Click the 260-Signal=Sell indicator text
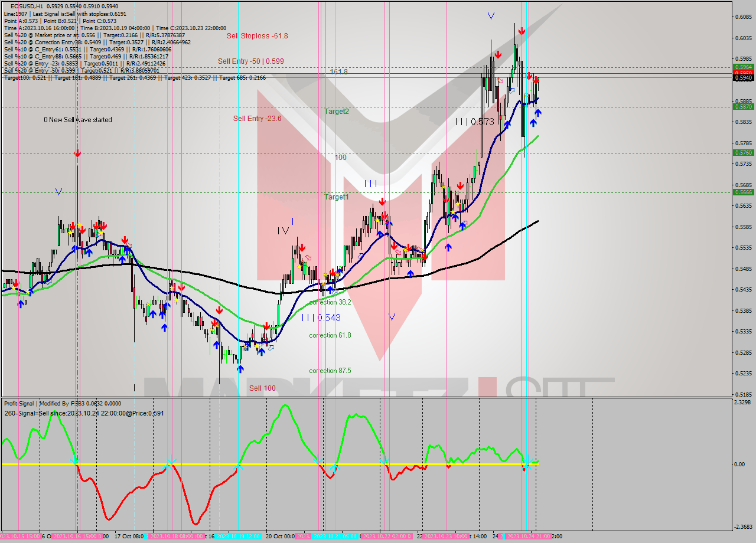 [x=84, y=413]
